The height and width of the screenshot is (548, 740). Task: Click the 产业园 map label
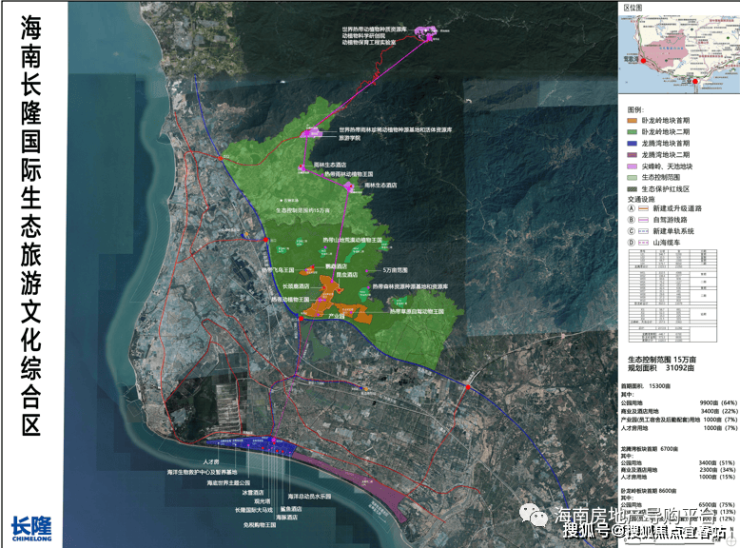(x=336, y=316)
